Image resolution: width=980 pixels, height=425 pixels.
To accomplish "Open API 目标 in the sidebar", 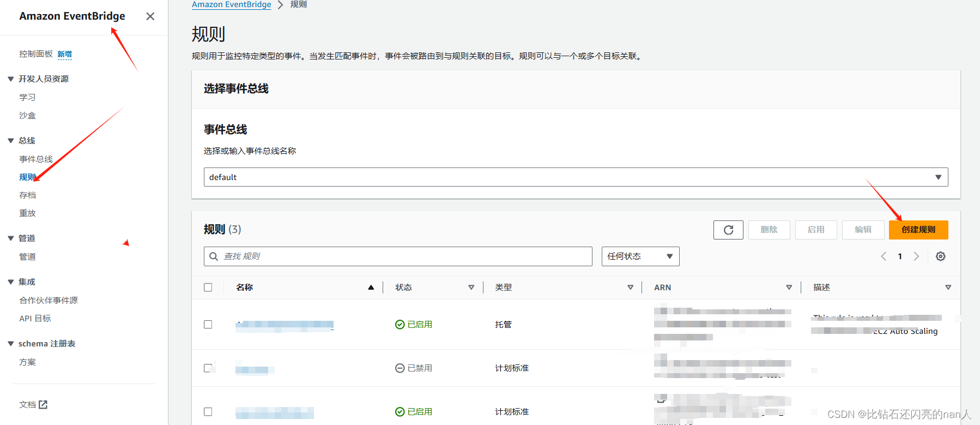I will click(35, 319).
